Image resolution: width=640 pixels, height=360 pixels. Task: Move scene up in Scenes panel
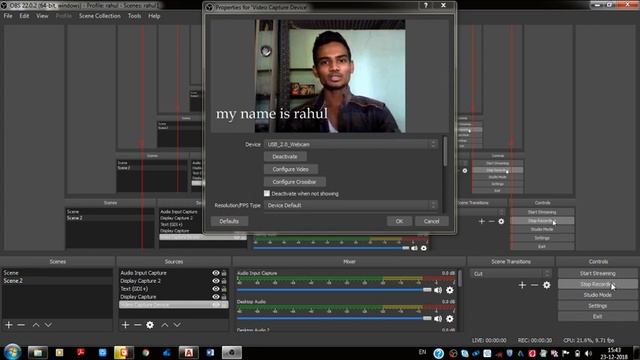(x=36, y=325)
